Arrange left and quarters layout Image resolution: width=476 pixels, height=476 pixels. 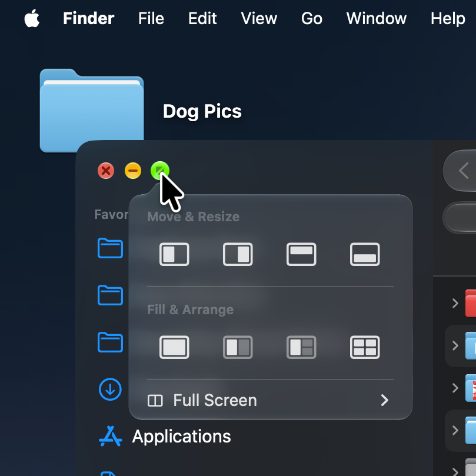click(301, 347)
